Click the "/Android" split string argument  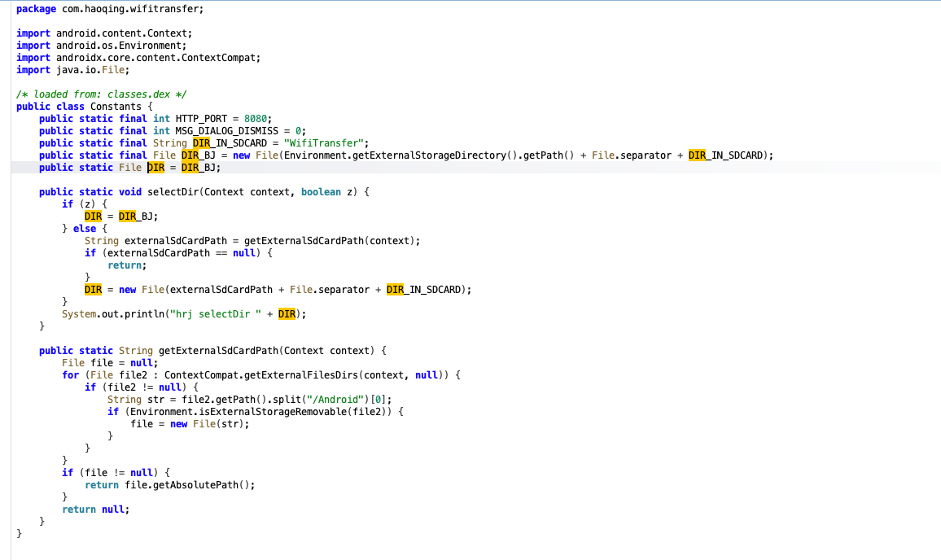pos(337,400)
